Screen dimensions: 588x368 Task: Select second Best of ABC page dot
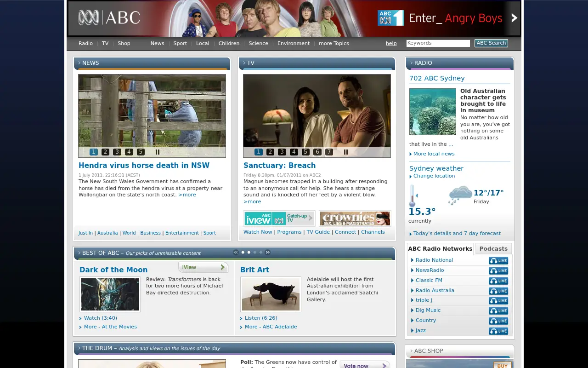[x=249, y=252]
